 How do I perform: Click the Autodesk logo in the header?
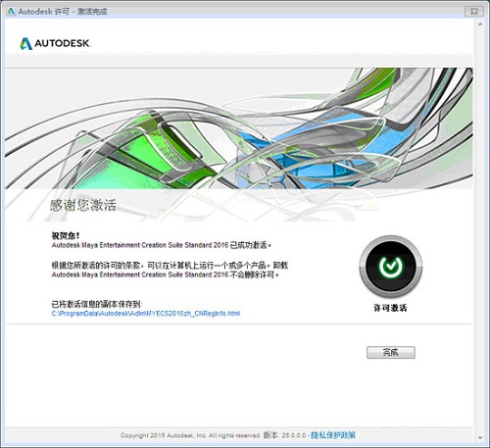coord(55,43)
